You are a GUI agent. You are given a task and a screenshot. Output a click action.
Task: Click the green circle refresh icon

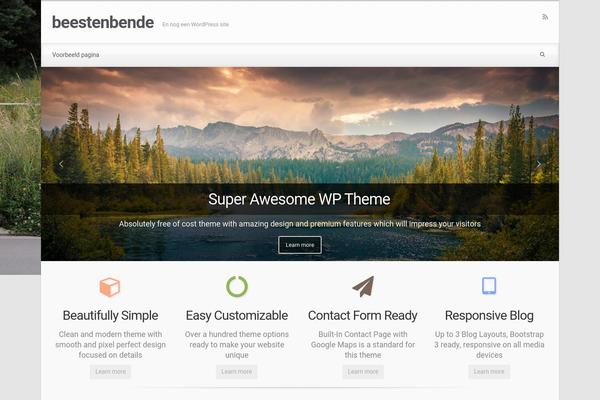pyautogui.click(x=237, y=286)
